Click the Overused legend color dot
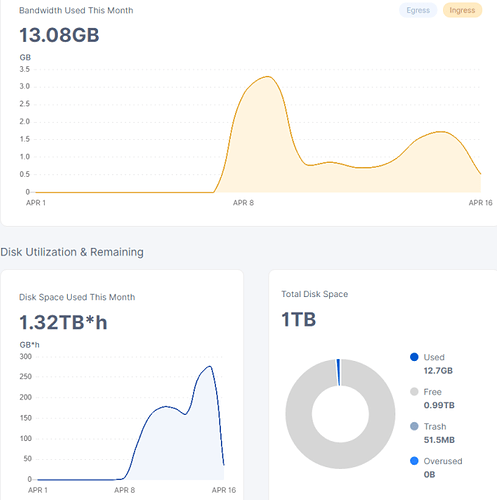Viewport: 497px width, 500px height. (x=414, y=461)
